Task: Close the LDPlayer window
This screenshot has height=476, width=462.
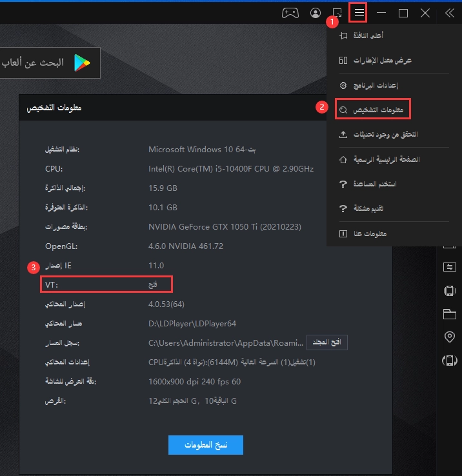Action: click(x=425, y=13)
